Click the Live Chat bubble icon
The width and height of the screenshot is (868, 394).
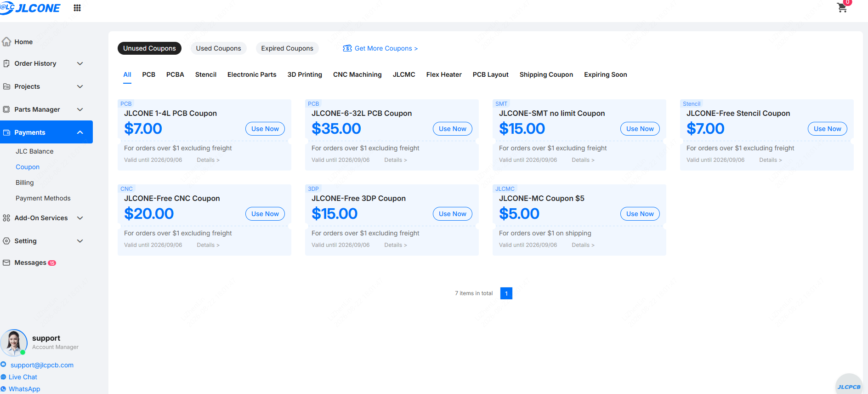click(x=4, y=377)
